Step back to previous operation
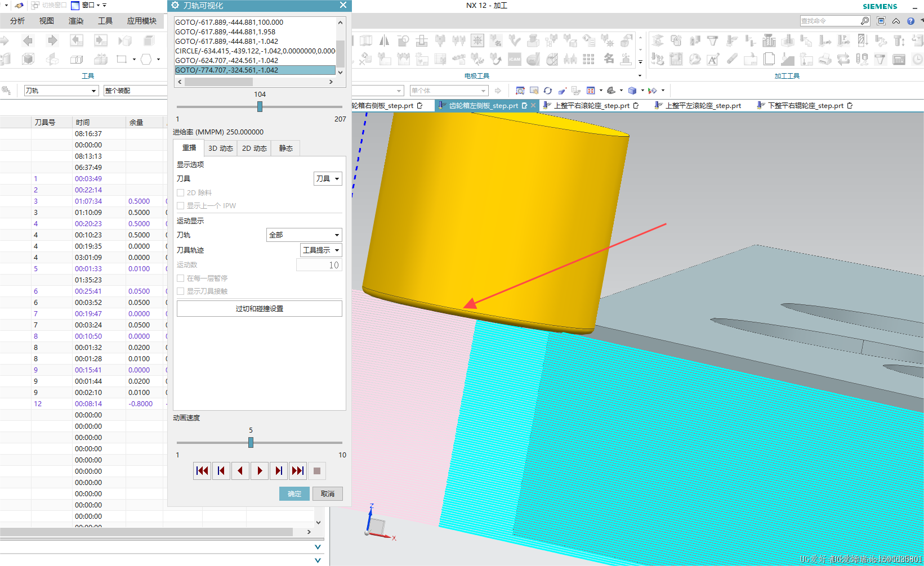This screenshot has width=924, height=566. point(221,471)
